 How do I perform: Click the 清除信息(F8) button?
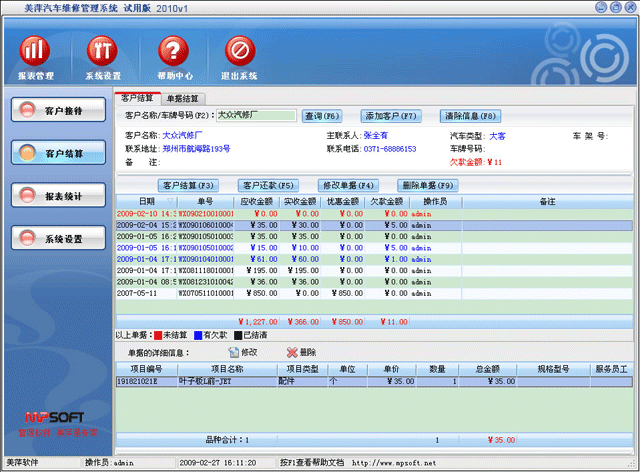pos(470,116)
